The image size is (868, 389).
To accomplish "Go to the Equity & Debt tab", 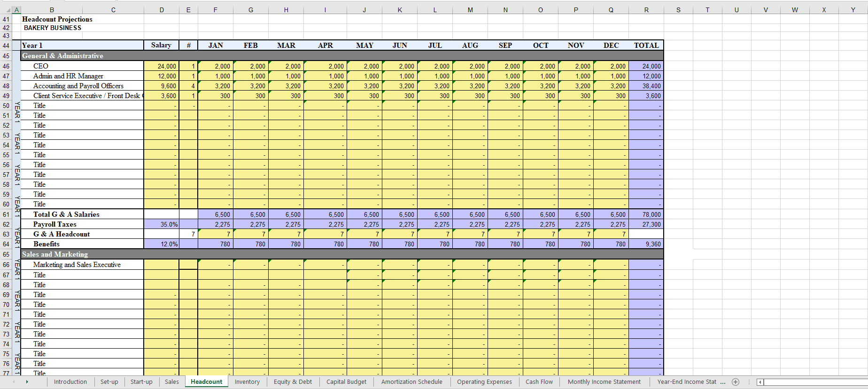I will tap(292, 382).
